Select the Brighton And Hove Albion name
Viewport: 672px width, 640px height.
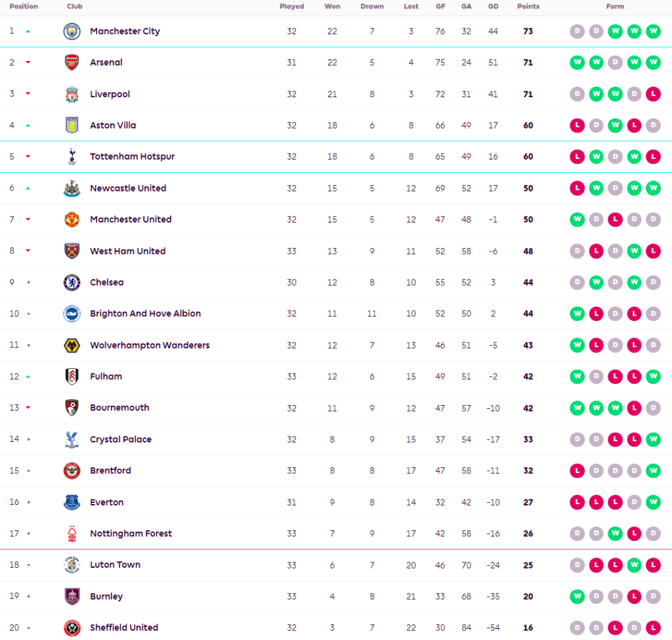(x=145, y=314)
